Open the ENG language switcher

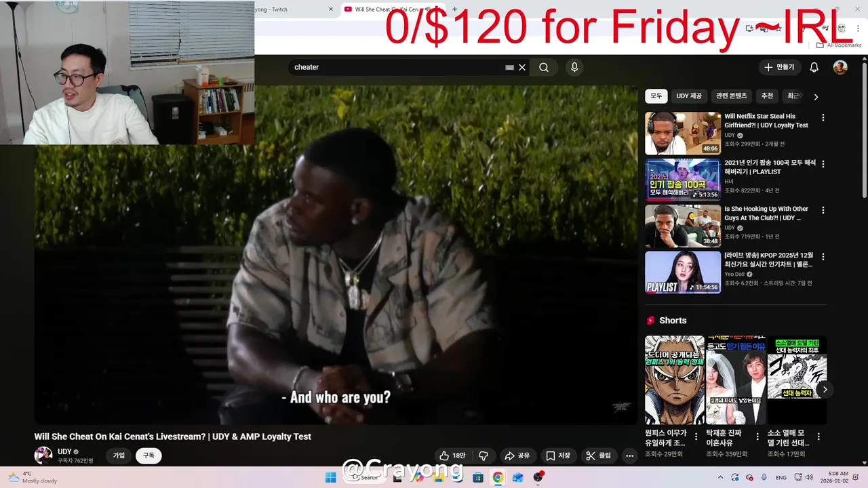click(781, 477)
